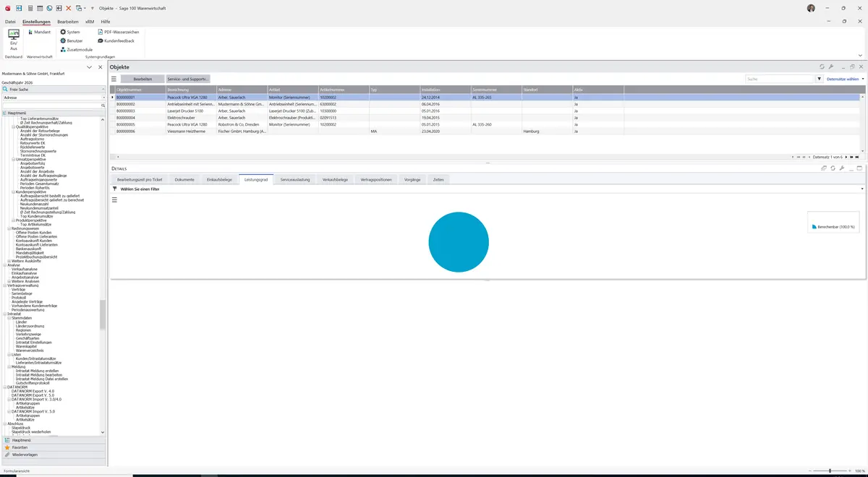This screenshot has height=477, width=868.
Task: Click the zoom slider in status bar
Action: [830, 471]
